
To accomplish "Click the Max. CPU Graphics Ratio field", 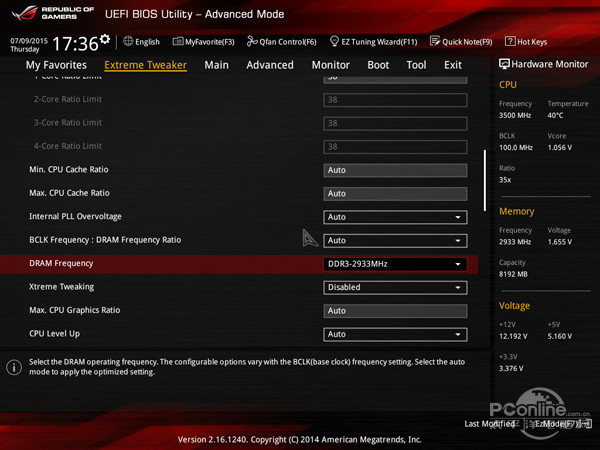I will point(395,311).
